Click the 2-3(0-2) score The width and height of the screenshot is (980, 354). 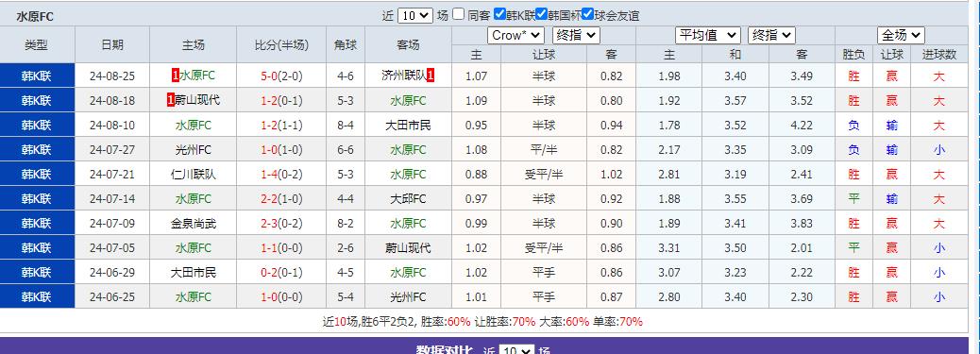281,224
